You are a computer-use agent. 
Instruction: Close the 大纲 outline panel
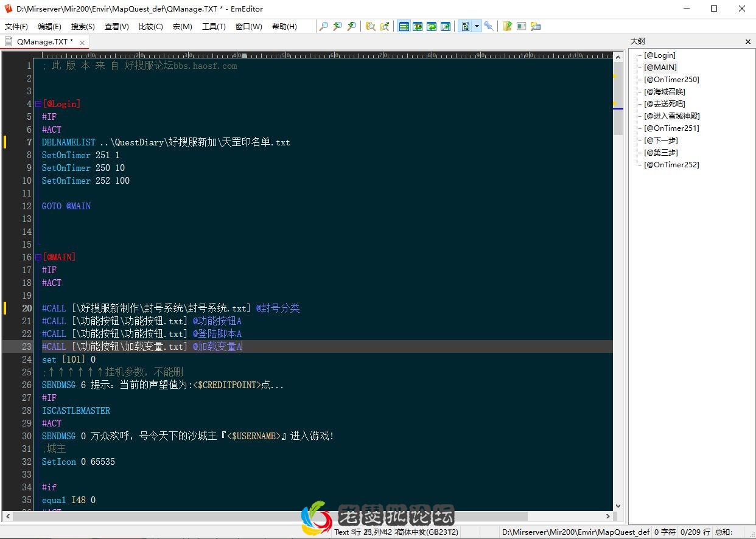(748, 41)
